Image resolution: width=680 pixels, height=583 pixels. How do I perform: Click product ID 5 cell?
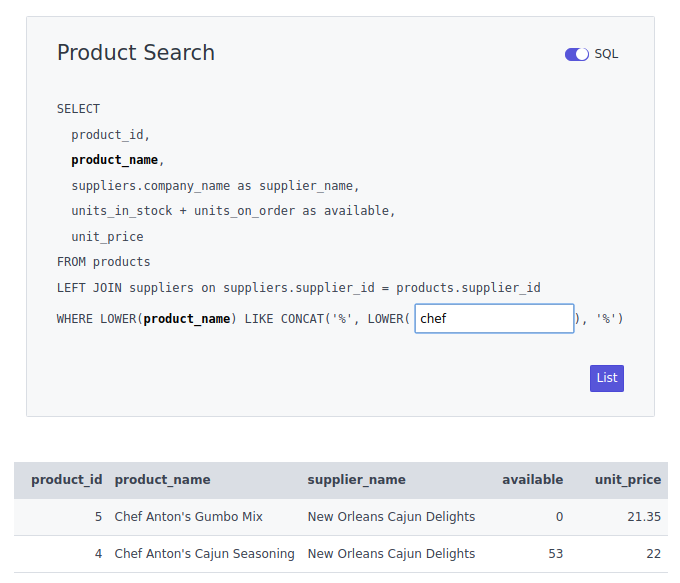point(98,517)
